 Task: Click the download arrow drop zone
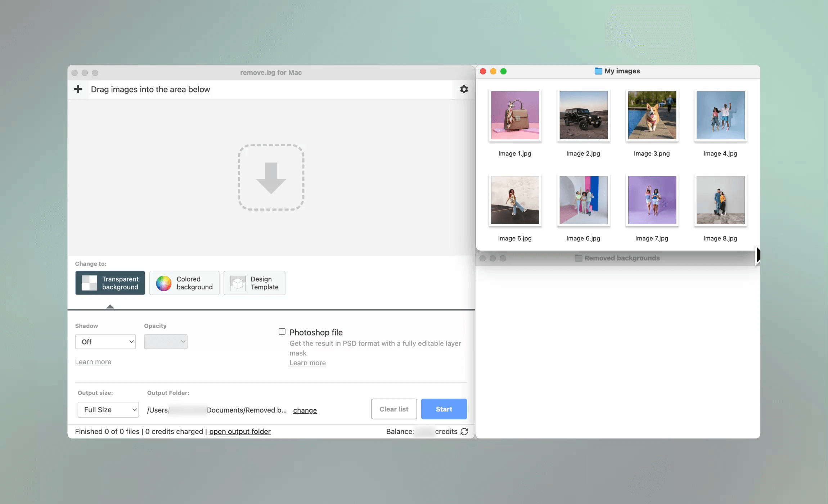[271, 177]
